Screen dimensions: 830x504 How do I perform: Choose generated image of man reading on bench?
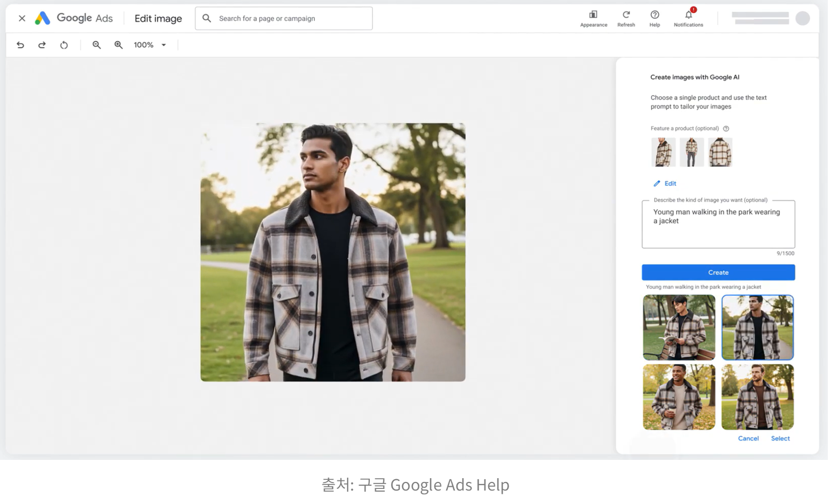click(x=679, y=327)
